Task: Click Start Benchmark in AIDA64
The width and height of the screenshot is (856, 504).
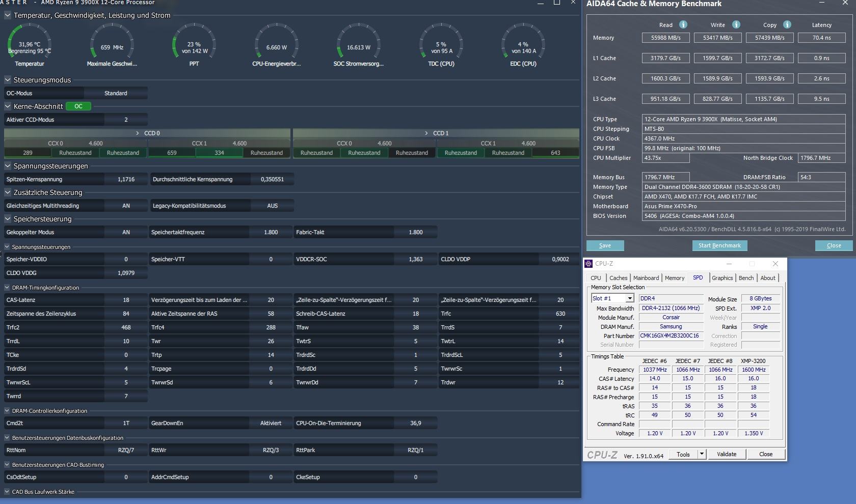Action: pos(719,245)
